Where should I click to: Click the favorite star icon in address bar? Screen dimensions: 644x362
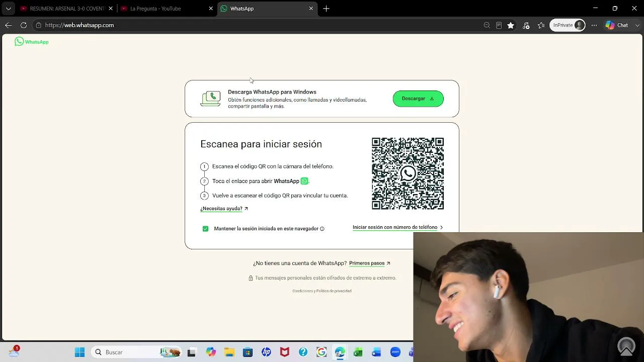tap(511, 25)
